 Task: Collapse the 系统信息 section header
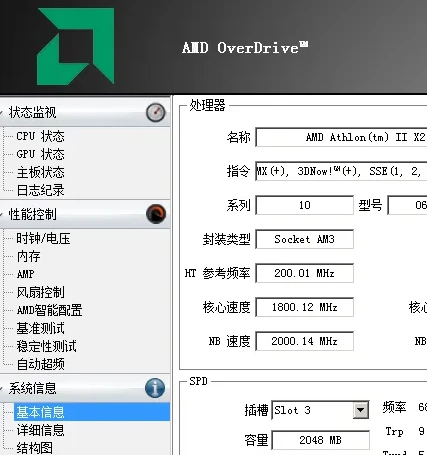click(85, 388)
